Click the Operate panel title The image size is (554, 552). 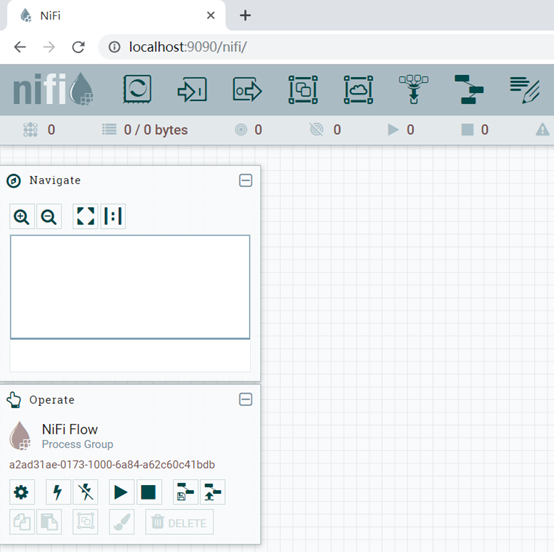52,400
